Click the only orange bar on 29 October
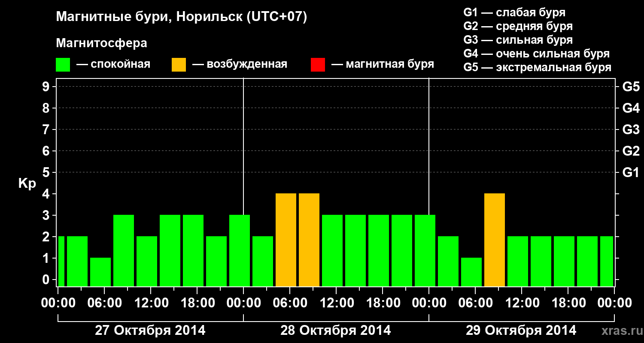Screen dimensions: 644x343 tap(495, 240)
